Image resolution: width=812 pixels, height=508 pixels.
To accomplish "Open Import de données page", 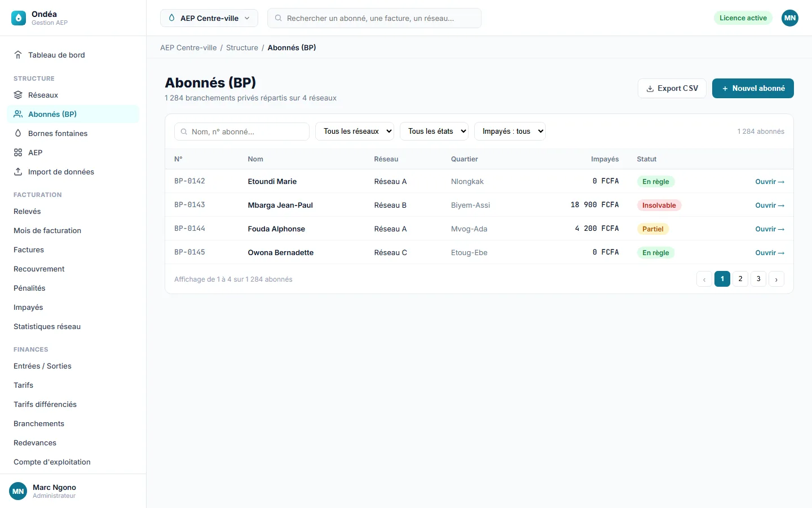I will click(73, 172).
